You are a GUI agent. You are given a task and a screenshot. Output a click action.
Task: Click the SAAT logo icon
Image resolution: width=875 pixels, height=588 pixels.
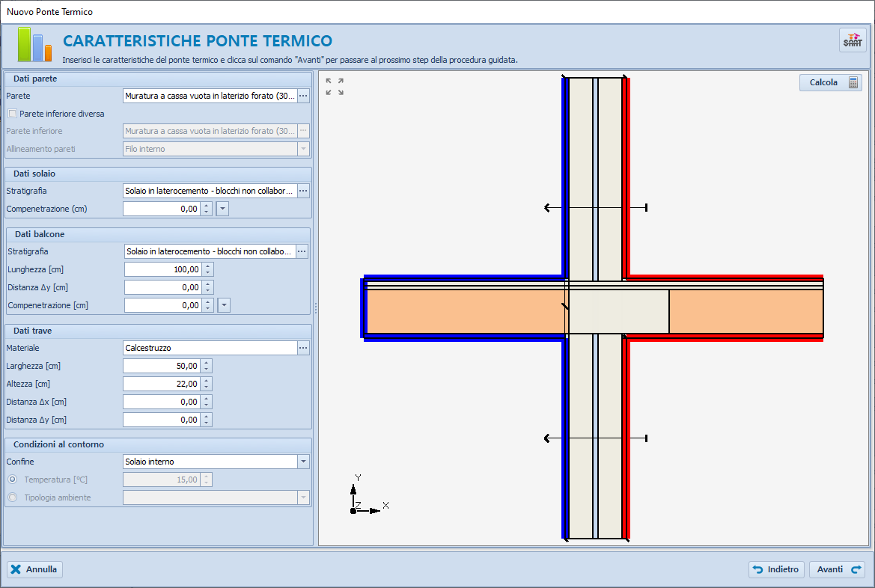[x=853, y=40]
